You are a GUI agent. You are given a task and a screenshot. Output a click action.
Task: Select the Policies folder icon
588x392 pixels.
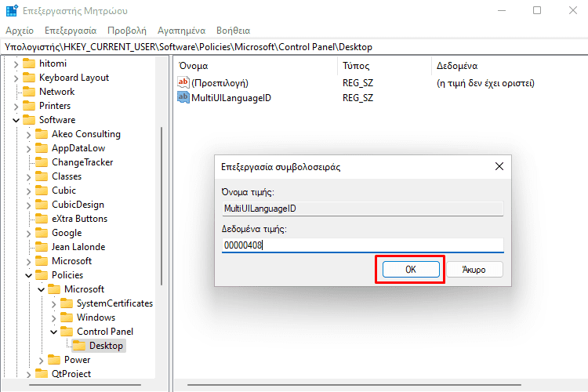(42, 275)
